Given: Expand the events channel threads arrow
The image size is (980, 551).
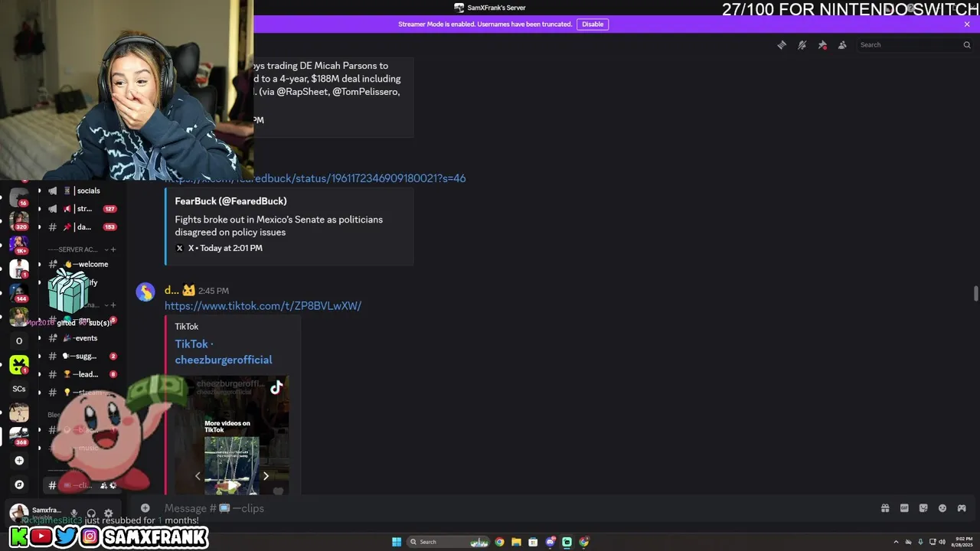Looking at the screenshot, I should (39, 338).
